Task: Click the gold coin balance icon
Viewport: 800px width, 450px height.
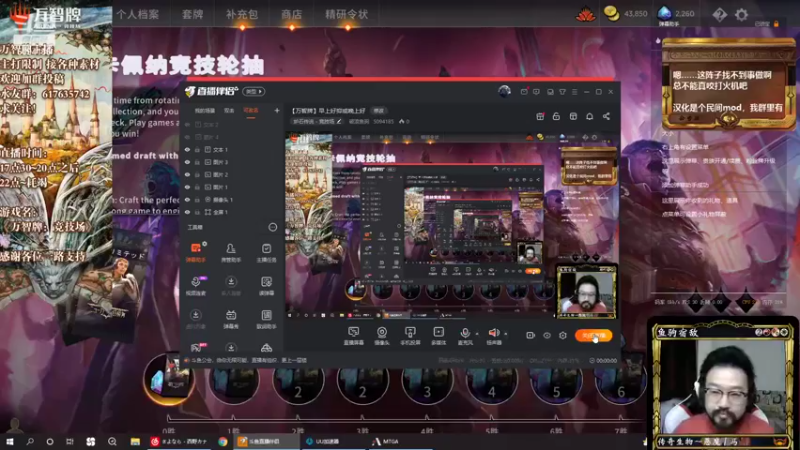Action: pyautogui.click(x=611, y=14)
